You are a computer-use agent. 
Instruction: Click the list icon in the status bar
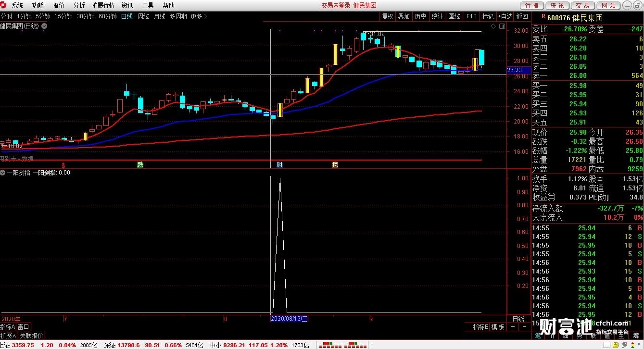pos(606,345)
